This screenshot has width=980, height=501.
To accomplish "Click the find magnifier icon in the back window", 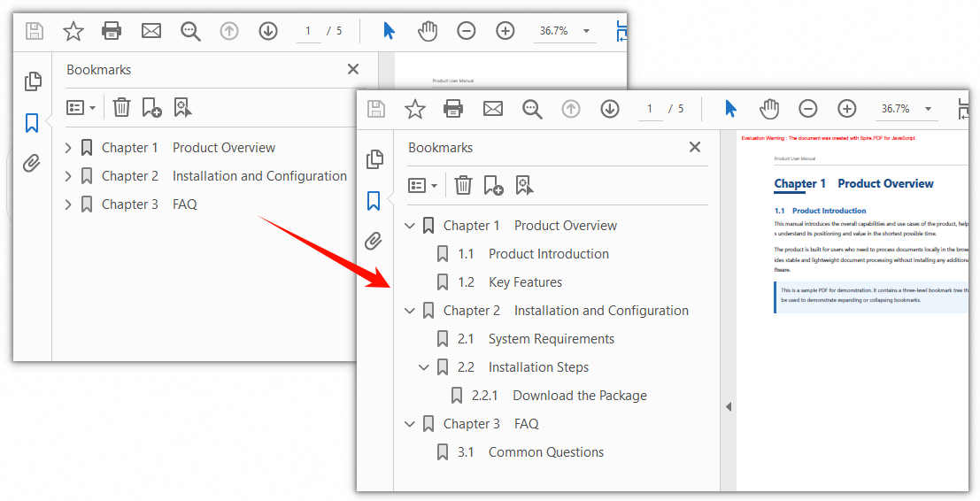I will [x=190, y=31].
